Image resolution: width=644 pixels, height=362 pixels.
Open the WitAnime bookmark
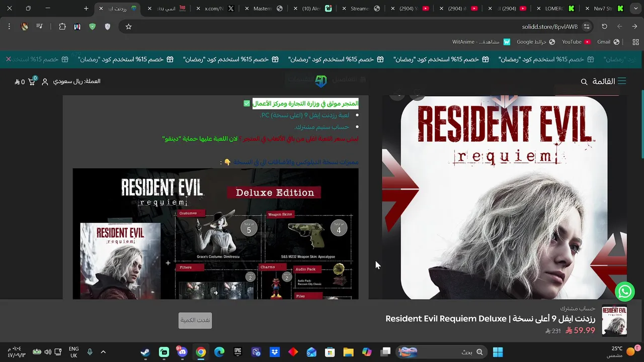(x=481, y=42)
